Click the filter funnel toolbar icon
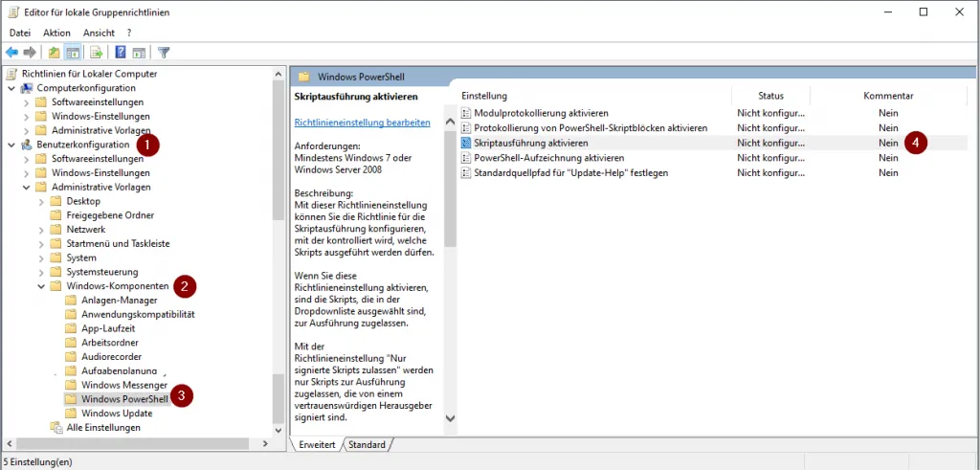980x470 pixels. 164,53
